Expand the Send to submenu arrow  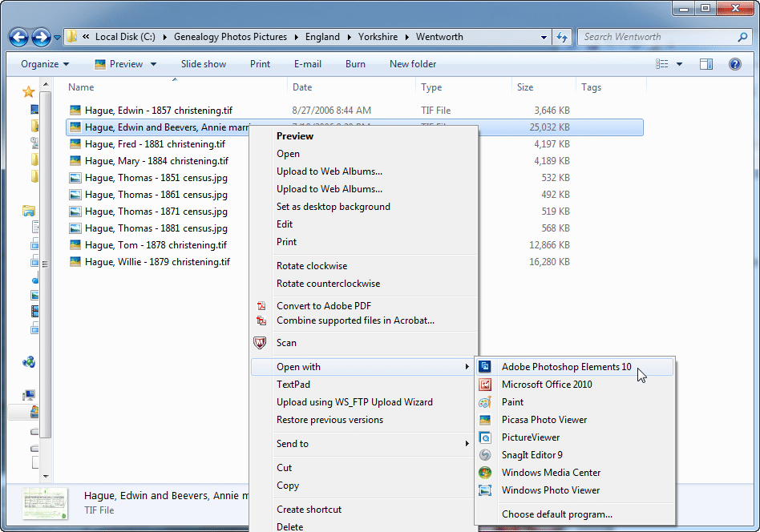click(467, 444)
